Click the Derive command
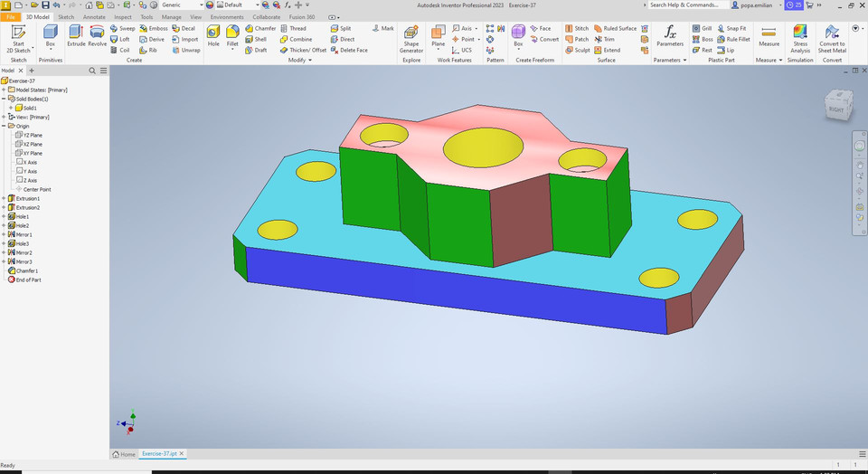 [x=152, y=39]
